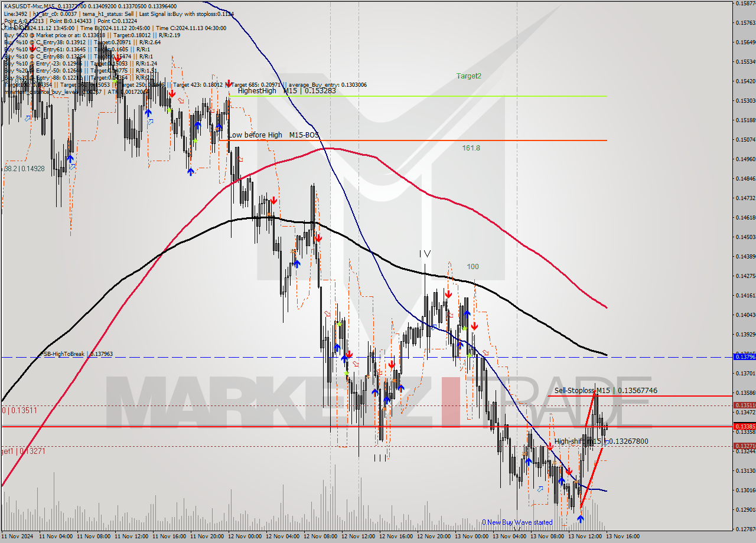Click the '11 Nov 12:00' time axis label
This screenshot has width=756, height=543.
point(131,537)
